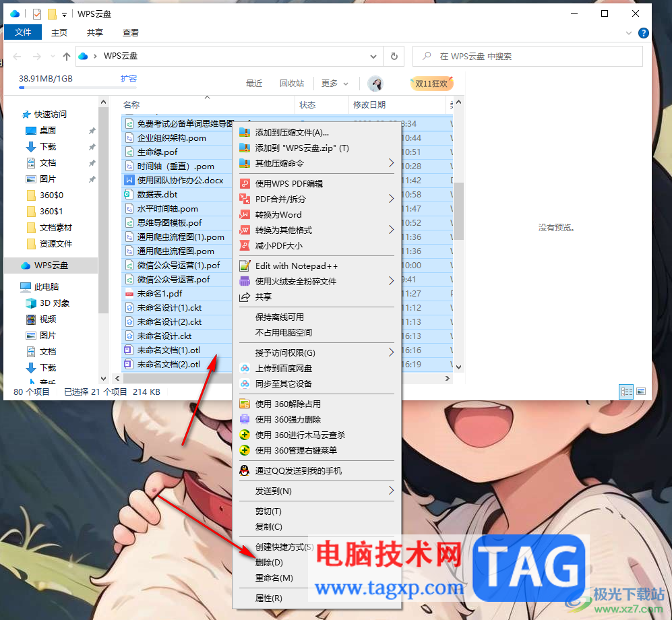Open 下载 under 快速访问
The width and height of the screenshot is (672, 620).
pos(48,146)
